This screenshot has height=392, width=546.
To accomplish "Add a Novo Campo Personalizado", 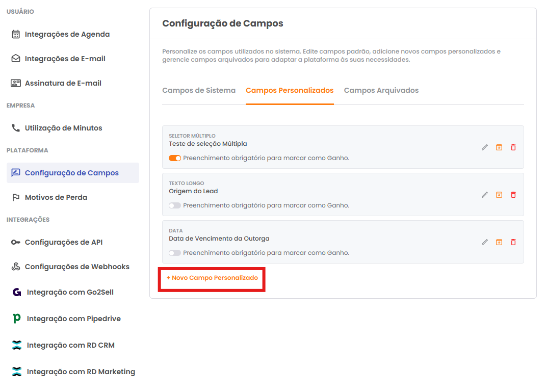I will 212,278.
